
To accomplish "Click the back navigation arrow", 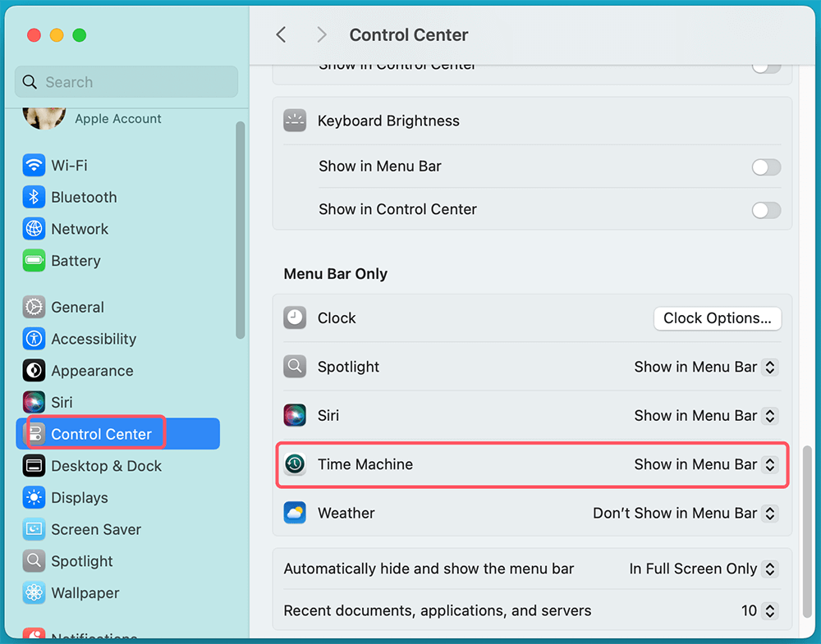I will [x=280, y=34].
